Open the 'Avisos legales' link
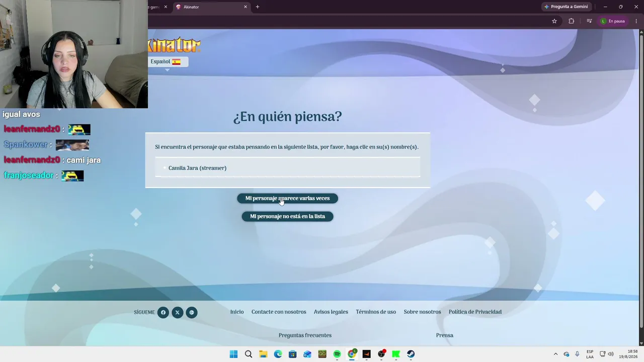The height and width of the screenshot is (362, 644). (x=331, y=312)
